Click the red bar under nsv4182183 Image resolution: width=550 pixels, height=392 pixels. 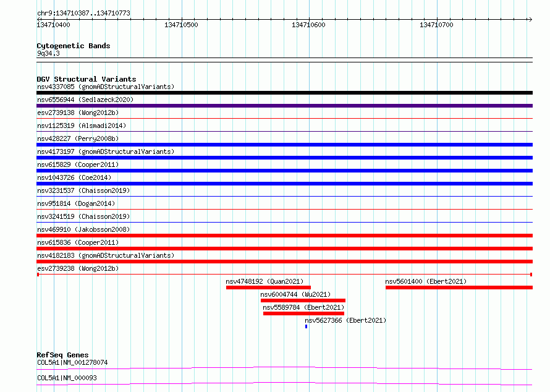(x=284, y=262)
